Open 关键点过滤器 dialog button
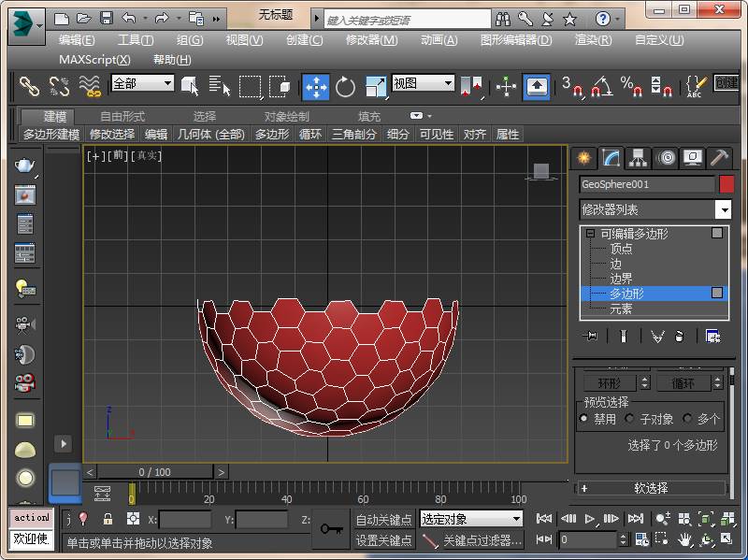 click(x=482, y=540)
